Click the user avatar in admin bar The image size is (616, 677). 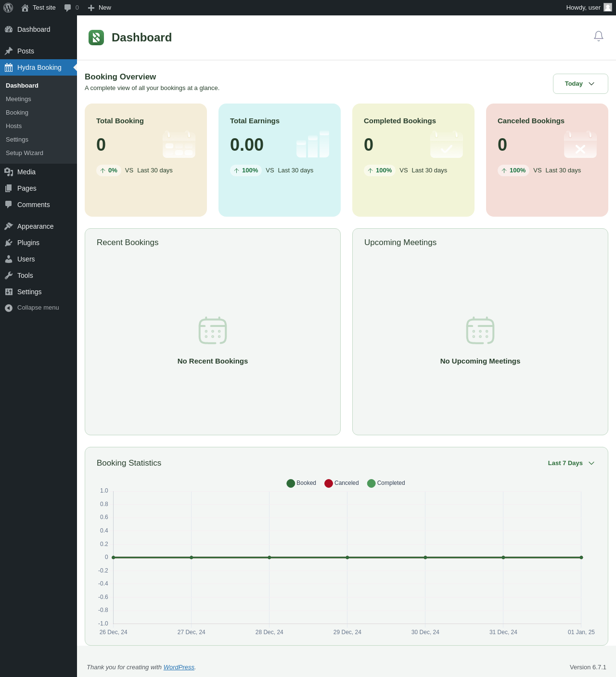point(607,7)
